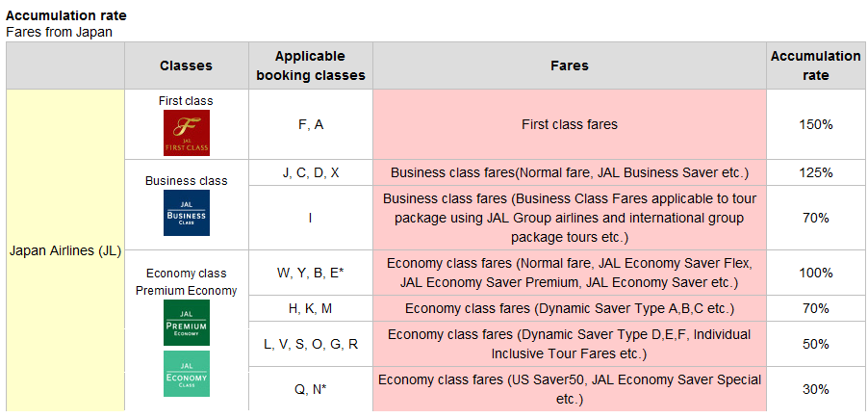Select the J, C, D, X booking classes
The image size is (868, 418).
[x=311, y=173]
